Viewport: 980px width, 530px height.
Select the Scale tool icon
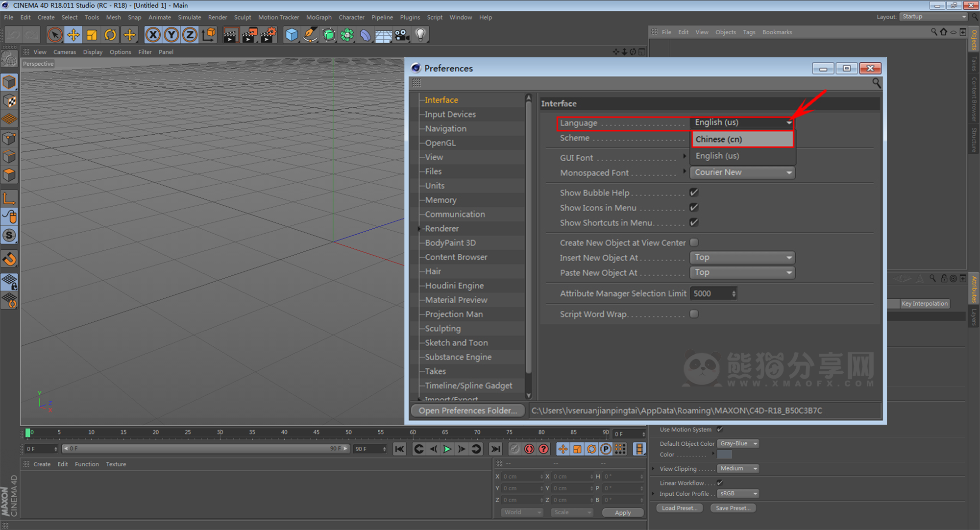pyautogui.click(x=92, y=35)
